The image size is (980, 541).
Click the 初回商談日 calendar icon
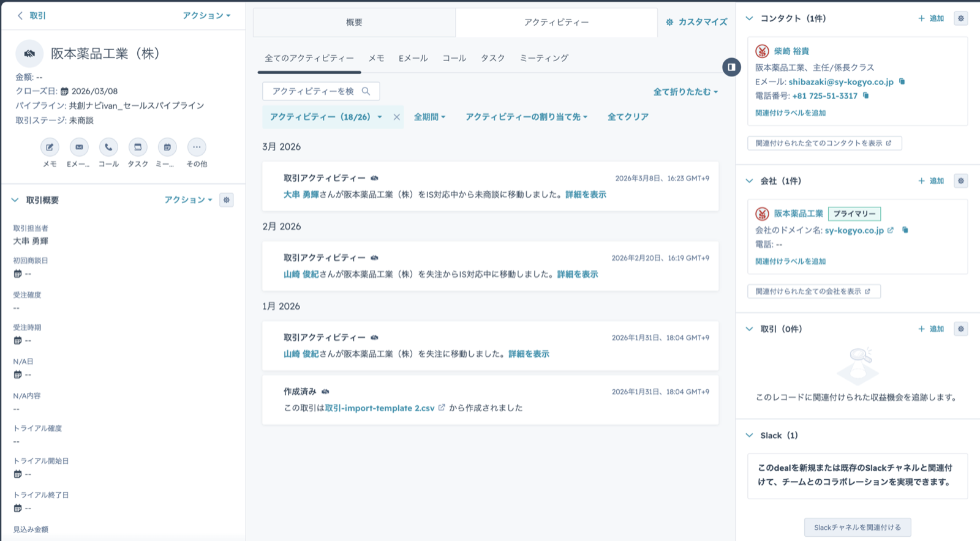[x=17, y=274]
